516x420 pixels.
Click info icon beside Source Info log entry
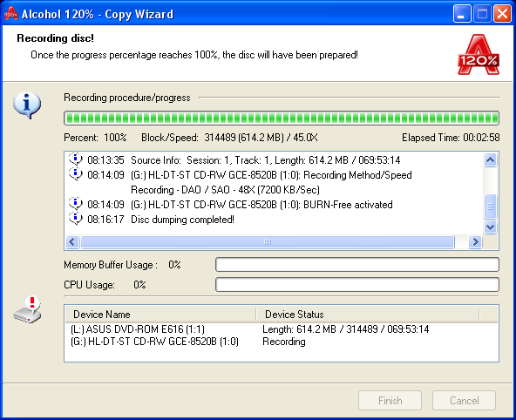tap(75, 159)
